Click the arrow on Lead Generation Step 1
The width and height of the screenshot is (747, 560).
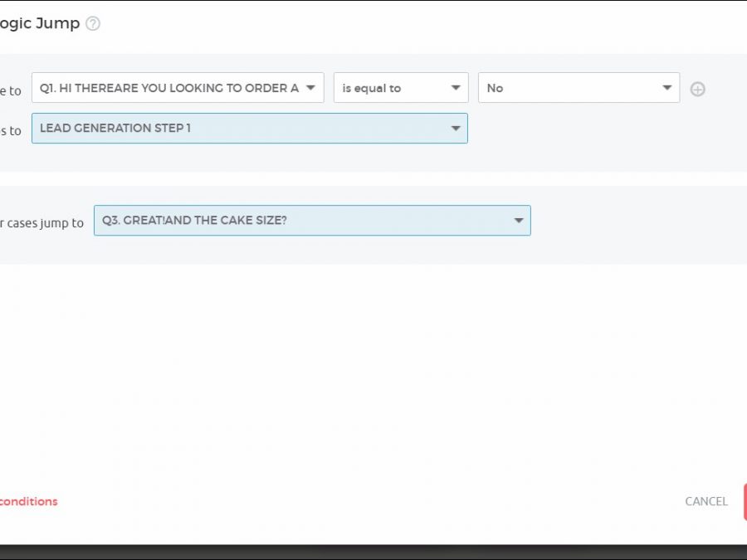tap(455, 129)
